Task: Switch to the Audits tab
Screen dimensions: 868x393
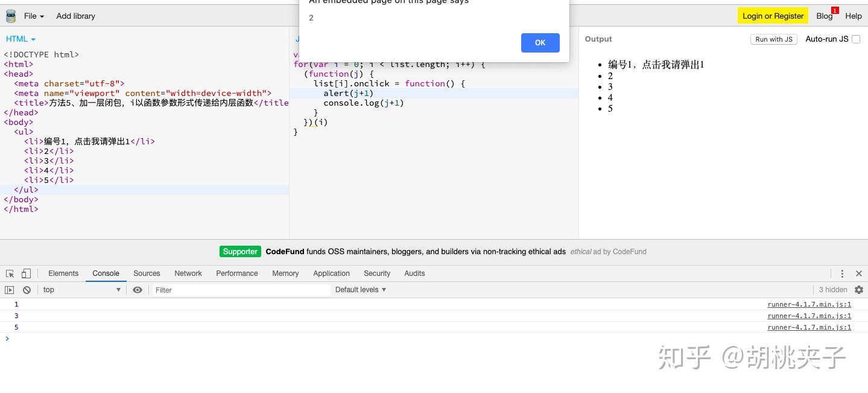Action: (x=414, y=273)
